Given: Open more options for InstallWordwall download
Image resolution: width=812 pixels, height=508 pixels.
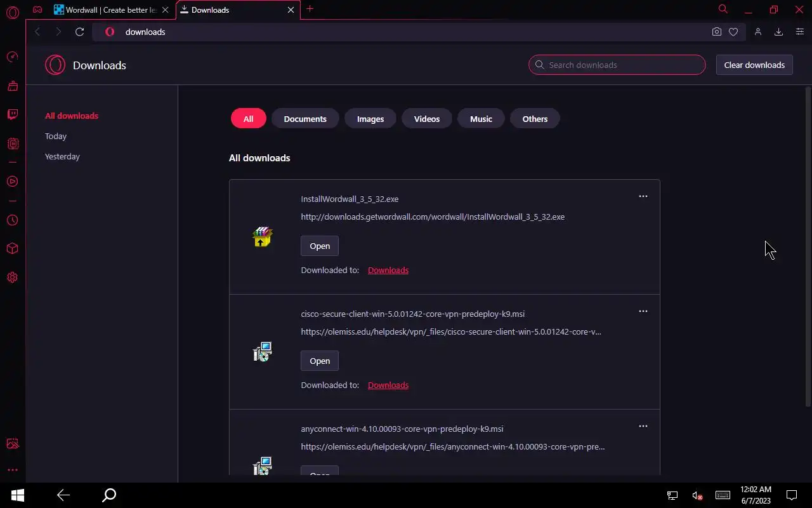Looking at the screenshot, I should point(643,196).
